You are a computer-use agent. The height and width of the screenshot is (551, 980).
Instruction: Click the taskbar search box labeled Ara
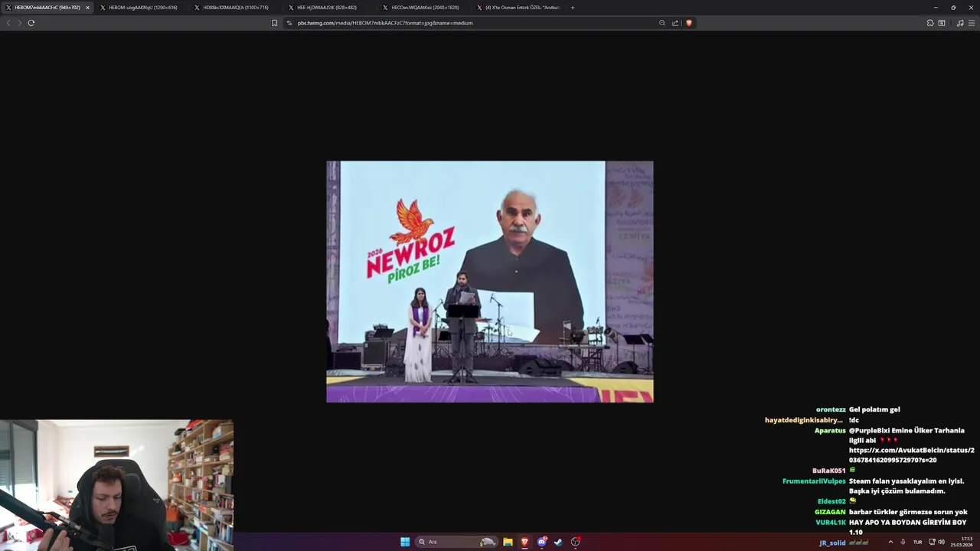tap(457, 542)
